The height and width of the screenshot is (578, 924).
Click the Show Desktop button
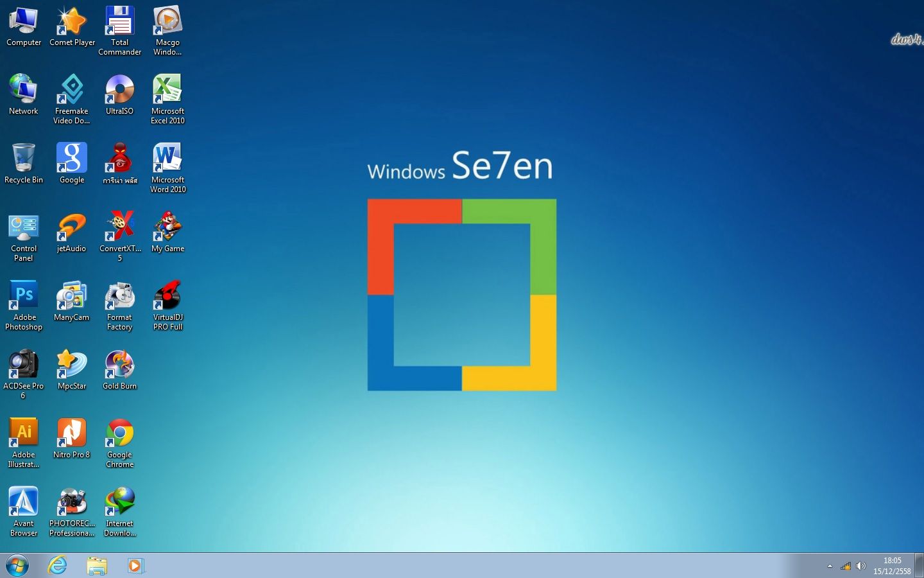(919, 565)
